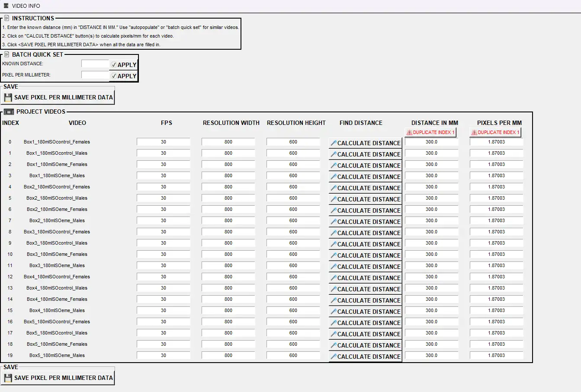Click the measure icon for Box2_180mISOeme_Males
Screen dimensions: 581x392
click(x=334, y=222)
